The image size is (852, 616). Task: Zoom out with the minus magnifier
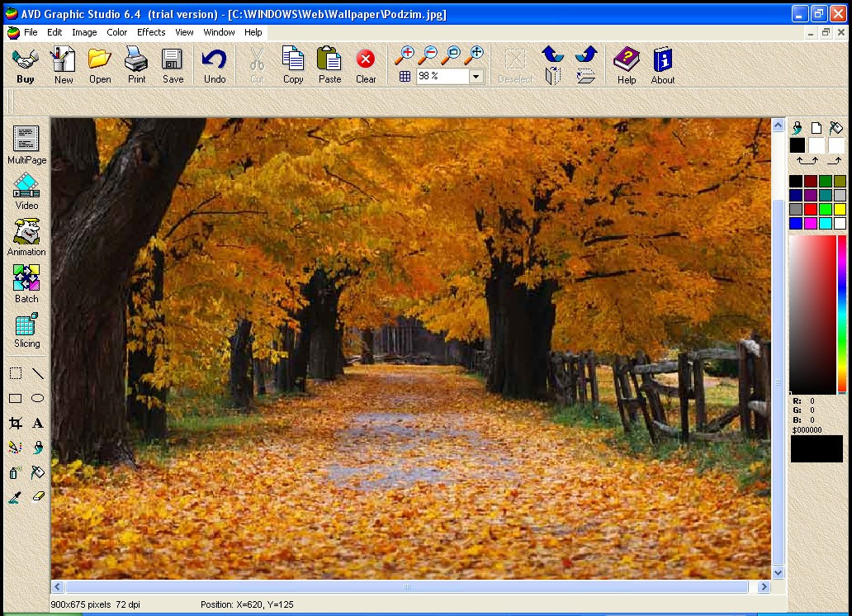[428, 55]
